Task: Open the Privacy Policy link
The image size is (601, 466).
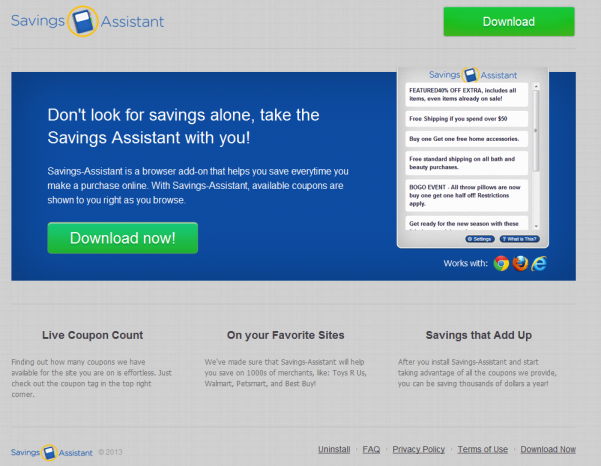Action: [x=419, y=449]
